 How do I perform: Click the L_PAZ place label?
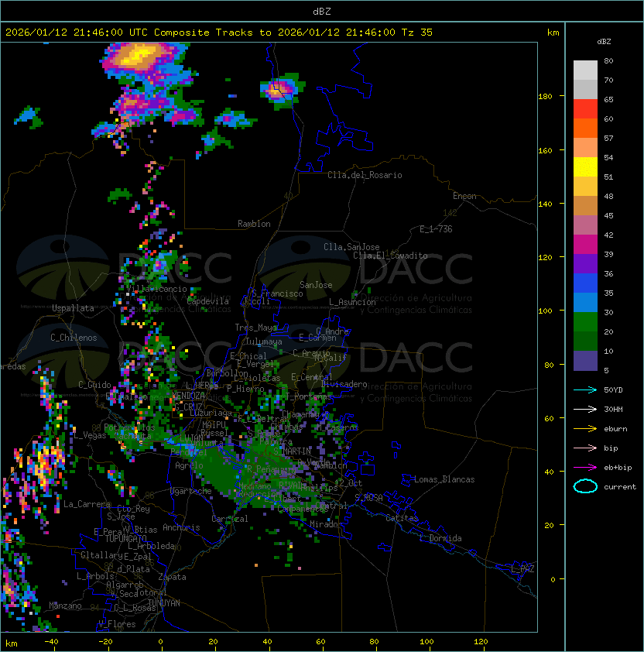(522, 568)
